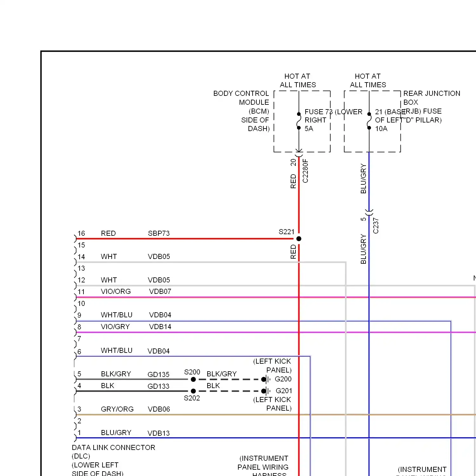
Task: Click the S221 splice dot
Action: (299, 239)
